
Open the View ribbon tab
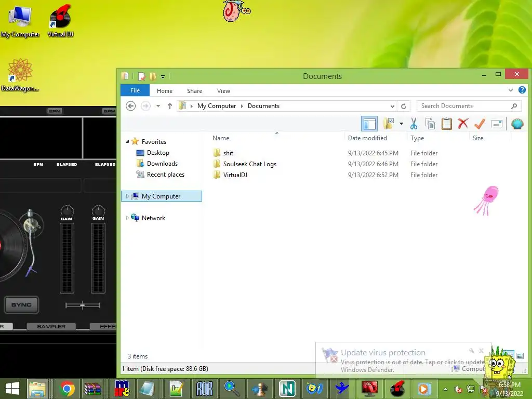[x=223, y=91]
